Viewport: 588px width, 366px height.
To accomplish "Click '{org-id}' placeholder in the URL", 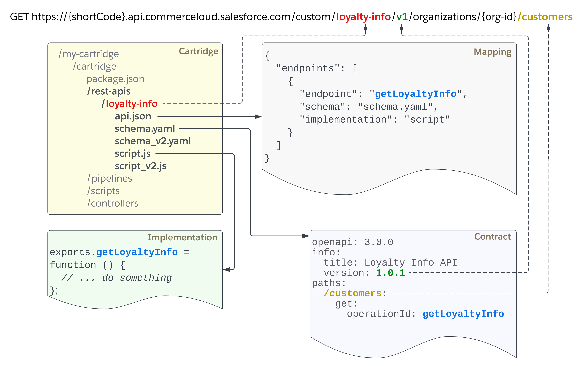I will pyautogui.click(x=499, y=17).
